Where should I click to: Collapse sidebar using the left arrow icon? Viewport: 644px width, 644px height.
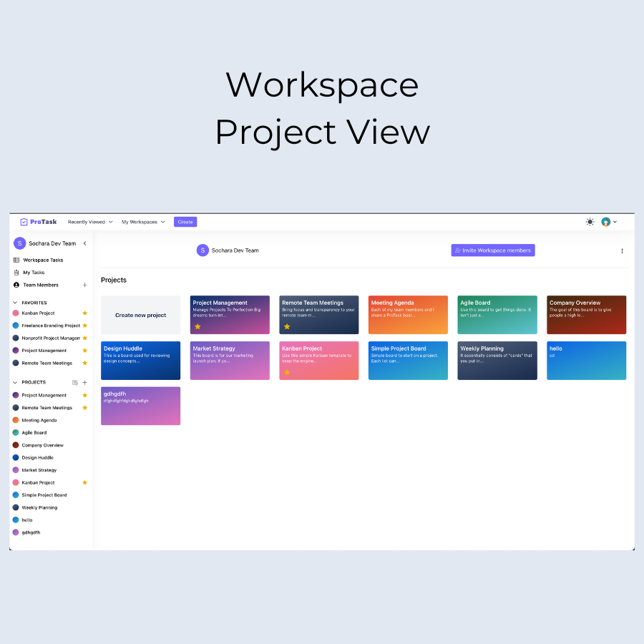click(x=84, y=243)
